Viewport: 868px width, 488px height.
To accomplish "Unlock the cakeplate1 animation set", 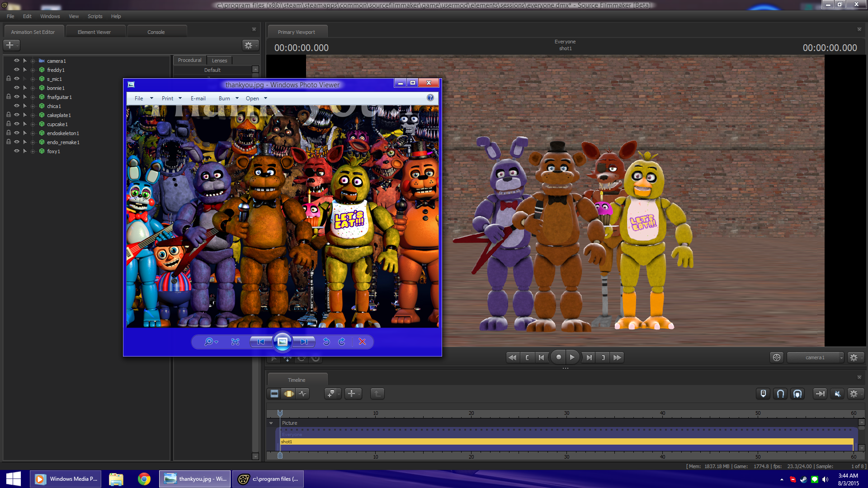I will (x=8, y=115).
